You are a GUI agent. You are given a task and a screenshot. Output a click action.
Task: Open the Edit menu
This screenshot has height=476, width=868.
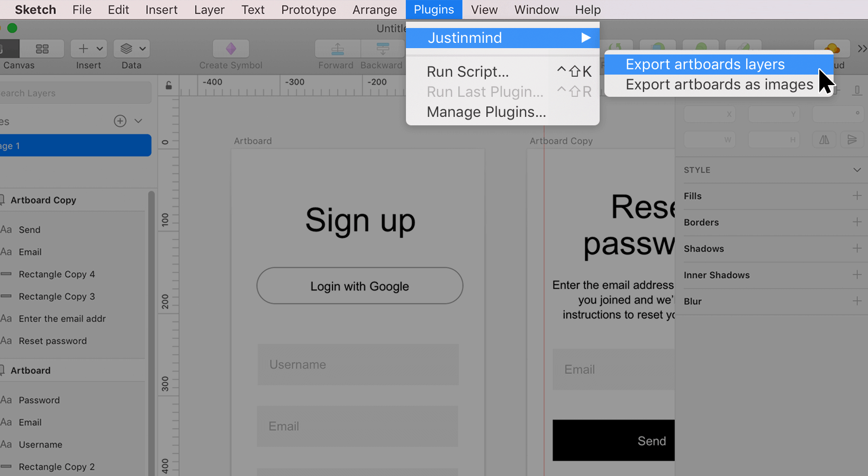(x=118, y=10)
